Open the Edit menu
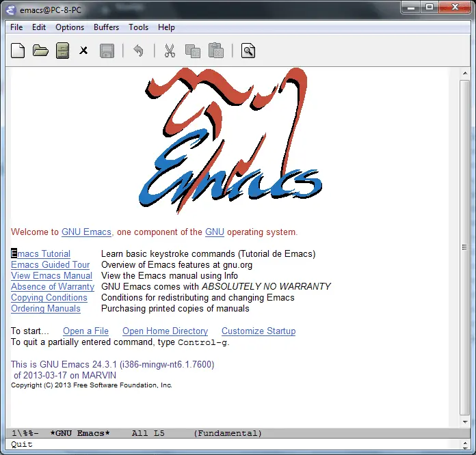Viewport: 476px width, 455px height. tap(39, 27)
